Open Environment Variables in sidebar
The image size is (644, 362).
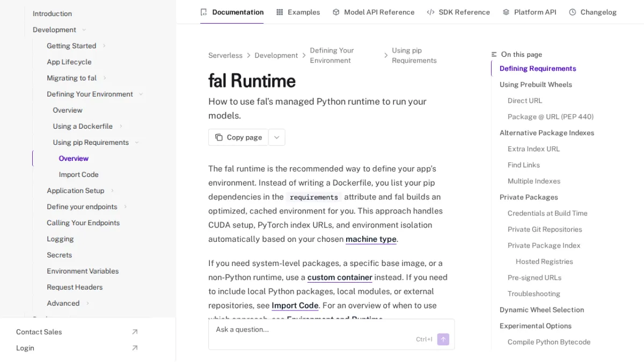point(83,271)
